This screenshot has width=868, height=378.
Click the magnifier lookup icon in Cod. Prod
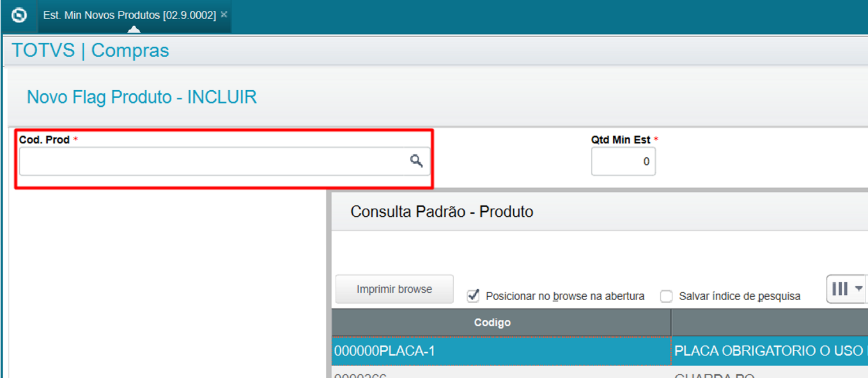tap(416, 161)
